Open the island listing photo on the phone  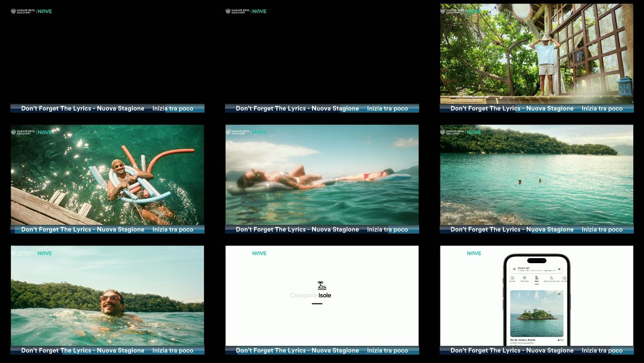tap(537, 313)
